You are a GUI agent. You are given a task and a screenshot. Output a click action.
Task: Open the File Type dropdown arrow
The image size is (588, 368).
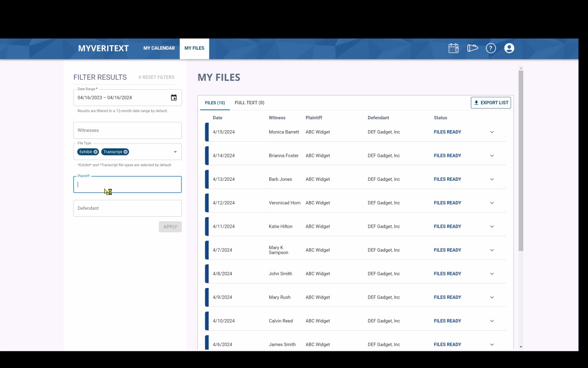tap(175, 152)
